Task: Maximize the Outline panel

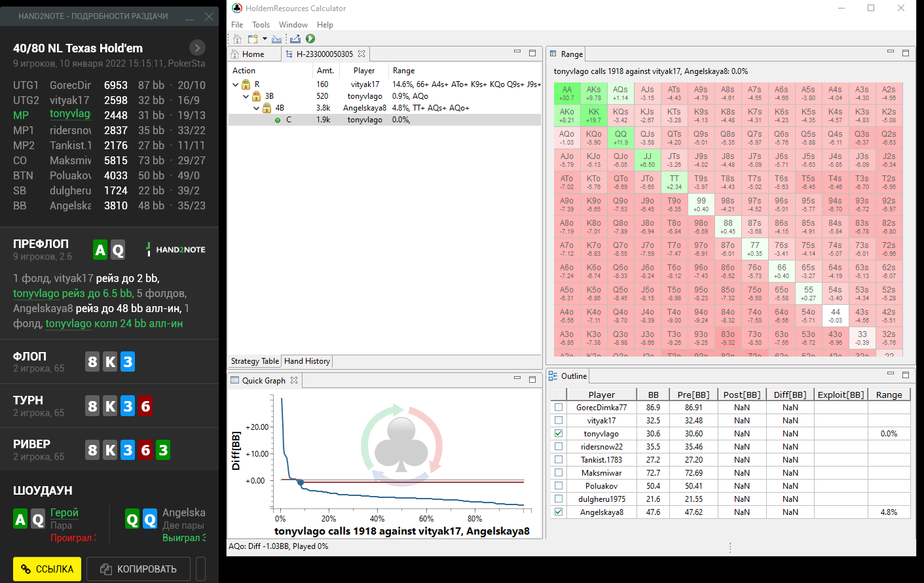Action: 906,374
